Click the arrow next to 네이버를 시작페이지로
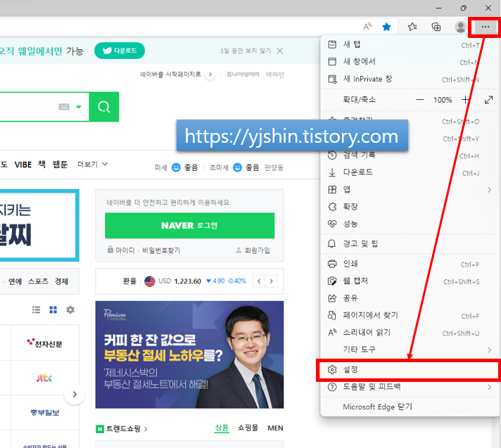 [210, 75]
